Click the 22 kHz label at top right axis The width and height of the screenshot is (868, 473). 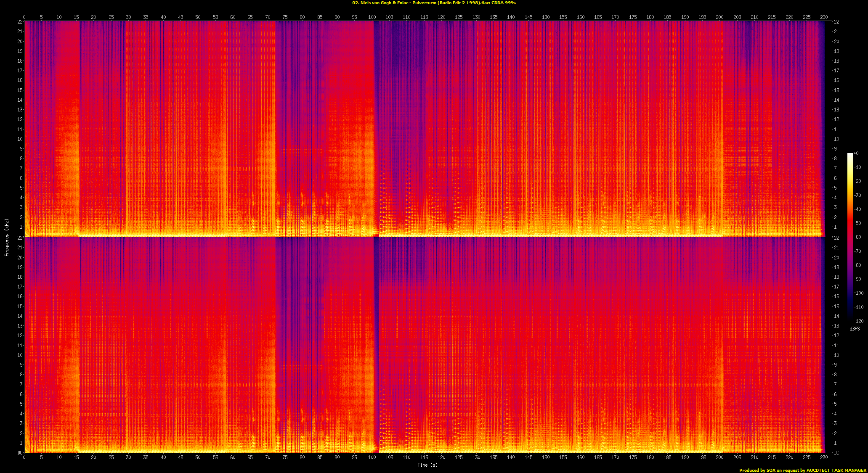[836, 22]
